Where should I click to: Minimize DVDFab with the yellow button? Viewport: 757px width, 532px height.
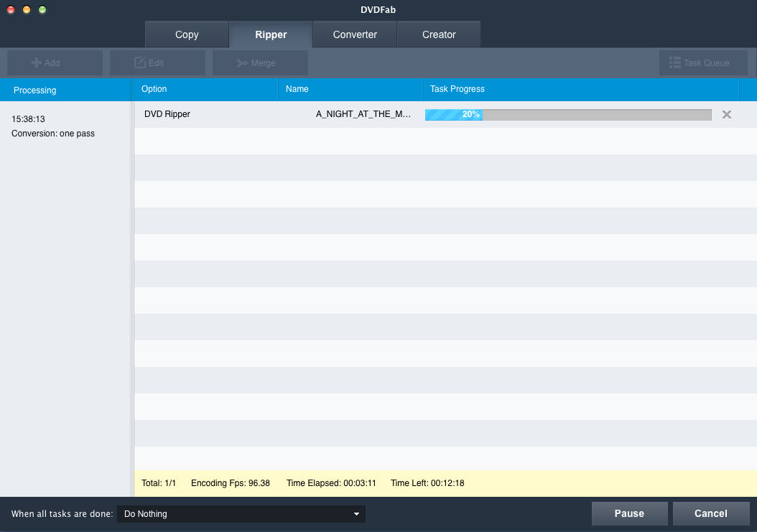pos(27,9)
